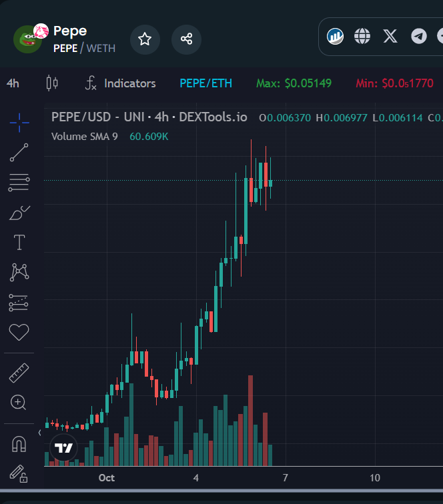The height and width of the screenshot is (504, 443).
Task: Add Pepe to favorites with star icon
Action: click(145, 39)
